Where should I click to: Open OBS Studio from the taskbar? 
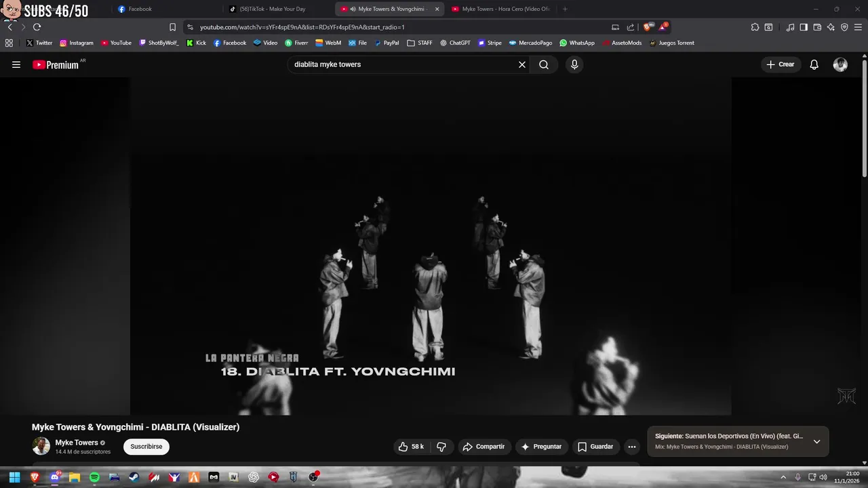coord(313,477)
